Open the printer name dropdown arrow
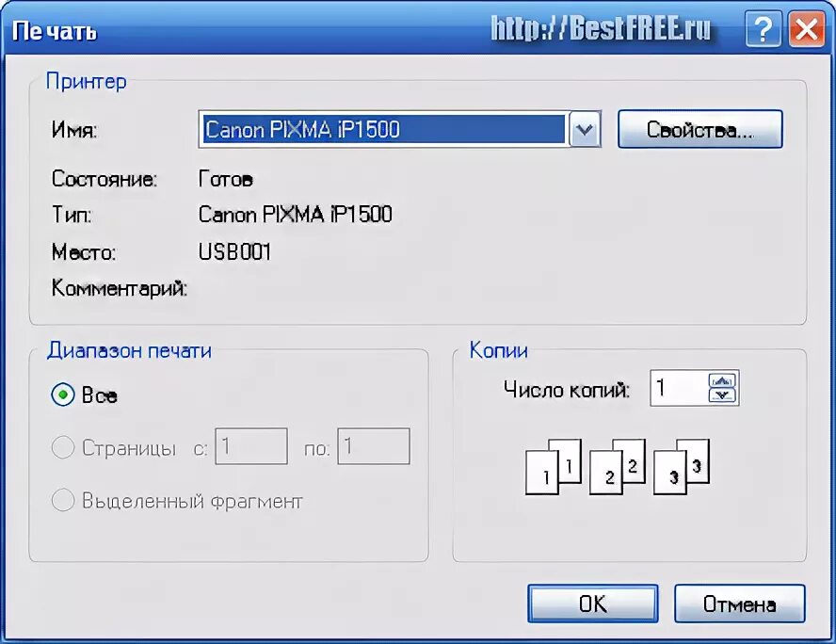The width and height of the screenshot is (836, 644). click(x=585, y=129)
